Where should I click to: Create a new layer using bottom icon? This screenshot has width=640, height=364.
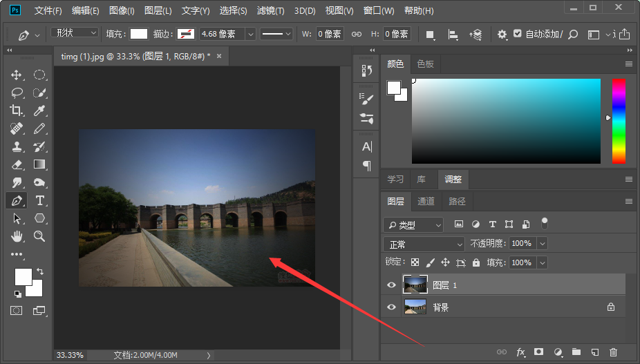pos(594,352)
